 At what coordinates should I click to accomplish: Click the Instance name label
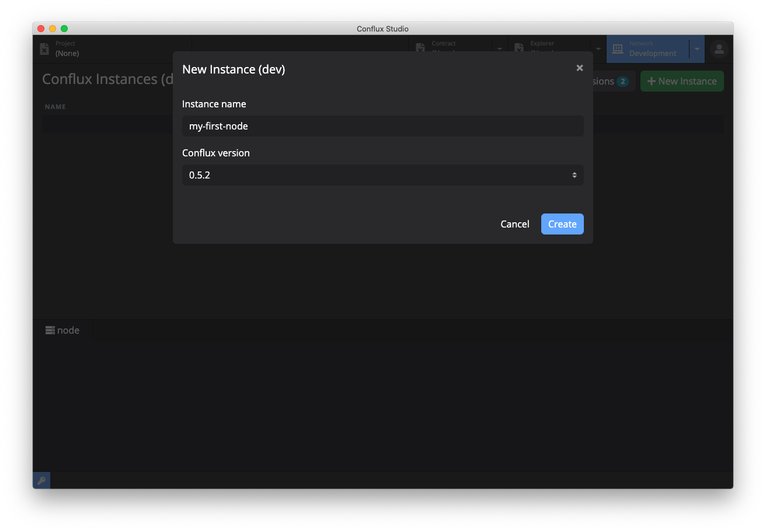pos(214,104)
